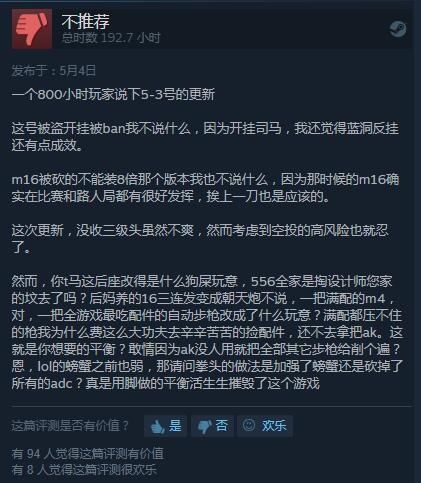Click the thumbs-up icon beside 是
This screenshot has height=483, width=421.
tap(157, 426)
